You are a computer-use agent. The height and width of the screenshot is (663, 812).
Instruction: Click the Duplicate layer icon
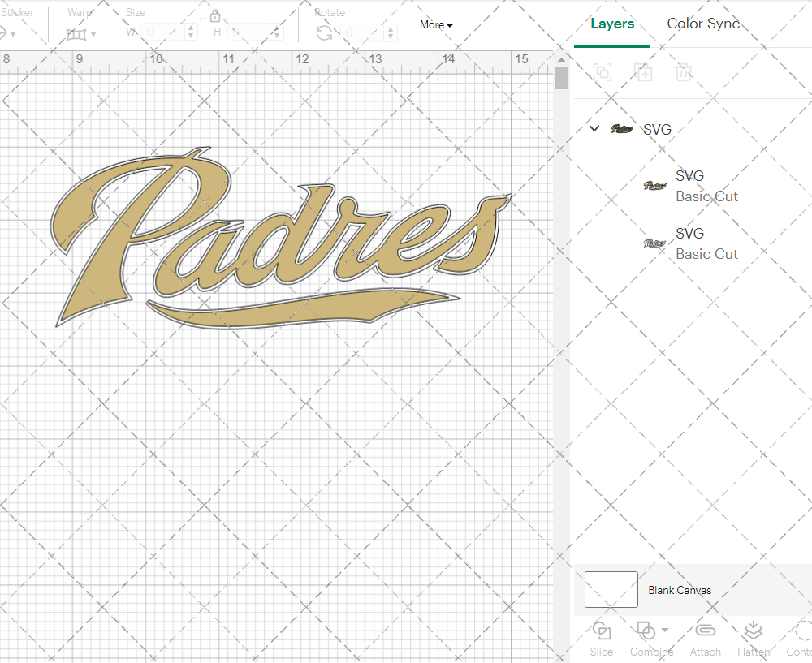[x=643, y=72]
